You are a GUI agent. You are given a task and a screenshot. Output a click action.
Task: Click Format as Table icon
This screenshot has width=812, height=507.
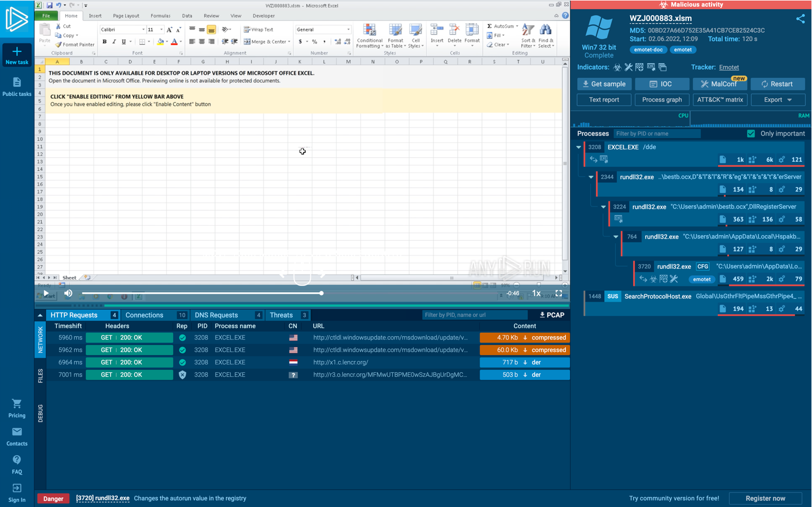(396, 37)
